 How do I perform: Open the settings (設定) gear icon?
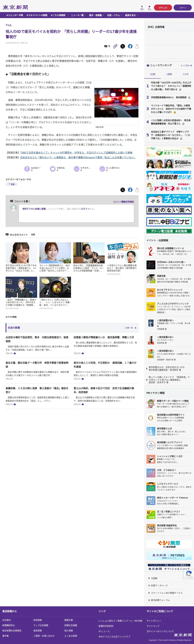(149, 8)
